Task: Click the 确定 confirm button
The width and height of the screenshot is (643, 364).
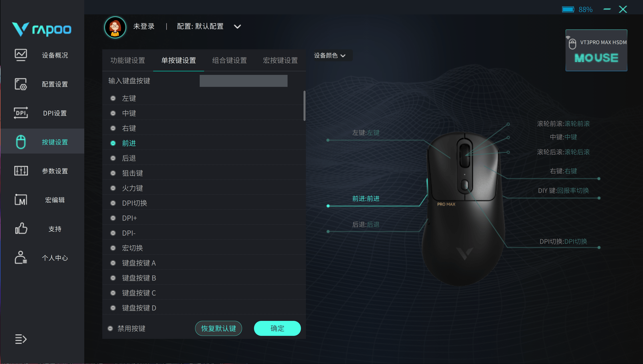Action: tap(278, 328)
